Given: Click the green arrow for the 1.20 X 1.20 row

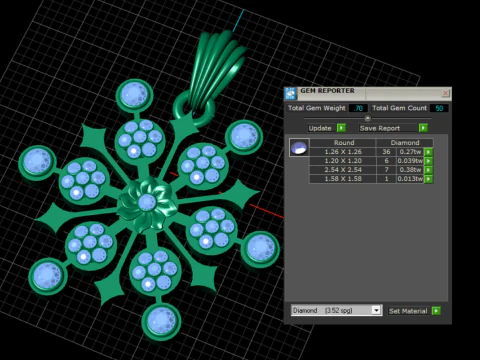Looking at the screenshot, I should point(428,161).
